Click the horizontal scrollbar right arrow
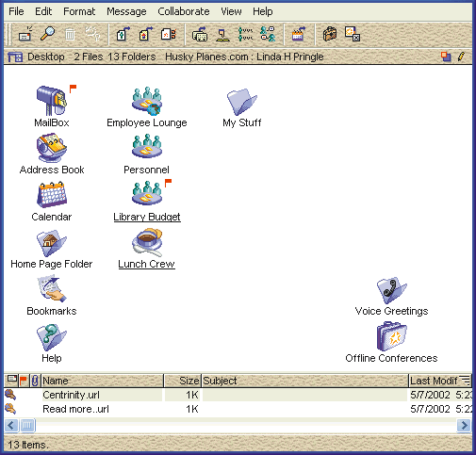This screenshot has width=476, height=455. (x=464, y=426)
